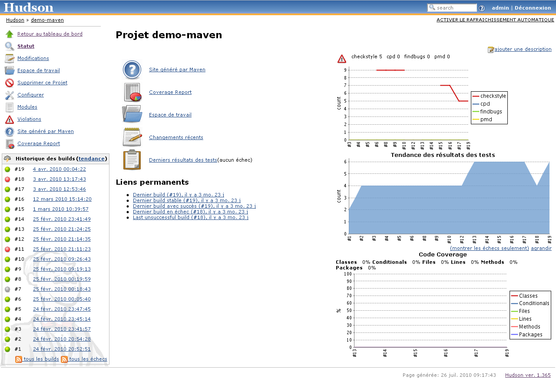Show only failures in test trend chart

[489, 249]
